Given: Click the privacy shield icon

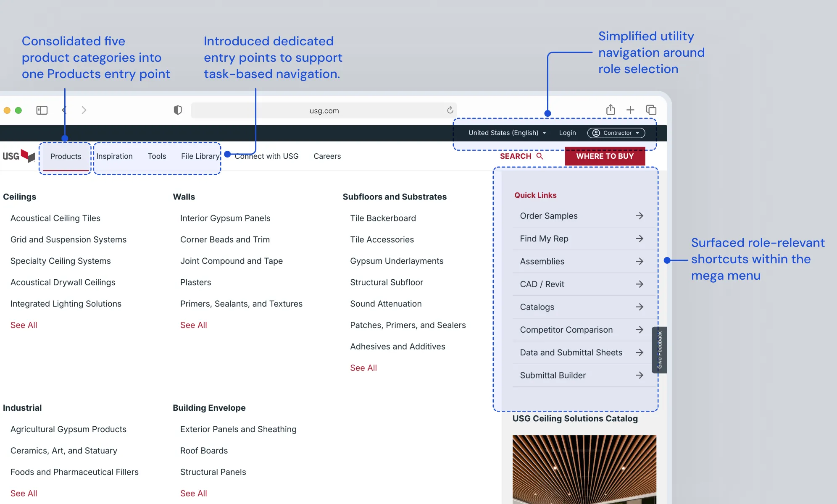Looking at the screenshot, I should point(178,110).
